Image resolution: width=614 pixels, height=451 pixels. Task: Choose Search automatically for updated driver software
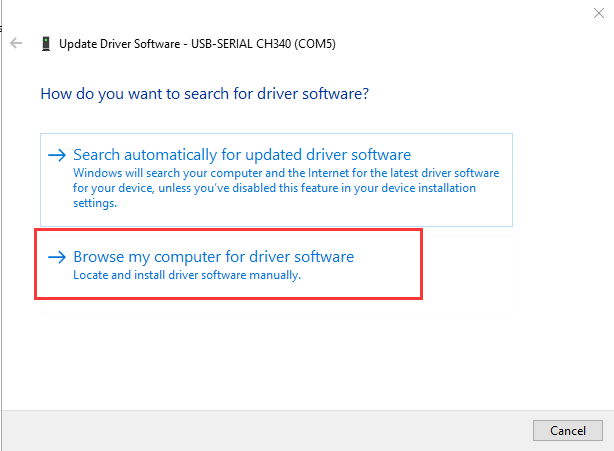coord(242,155)
